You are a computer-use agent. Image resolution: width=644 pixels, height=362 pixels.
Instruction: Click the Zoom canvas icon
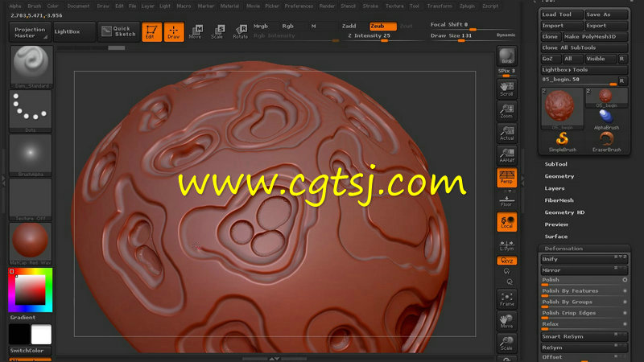pos(507,111)
